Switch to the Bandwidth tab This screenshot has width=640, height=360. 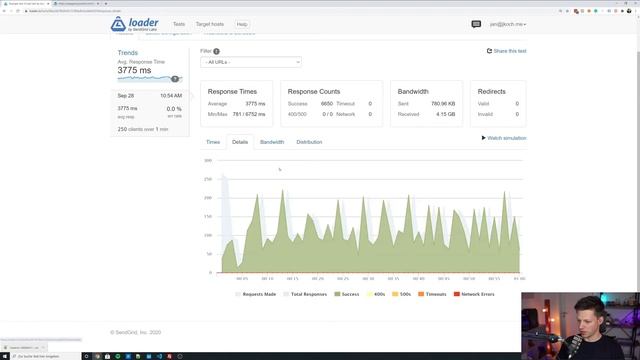click(272, 142)
